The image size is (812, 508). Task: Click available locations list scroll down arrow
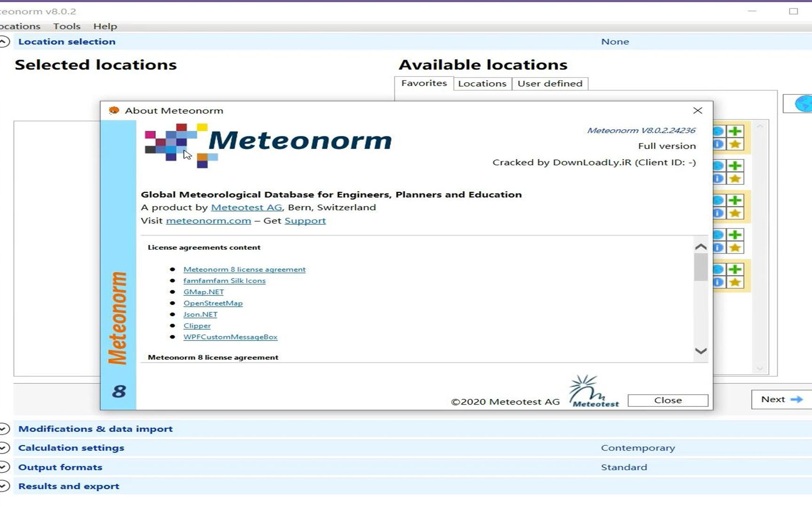click(760, 369)
